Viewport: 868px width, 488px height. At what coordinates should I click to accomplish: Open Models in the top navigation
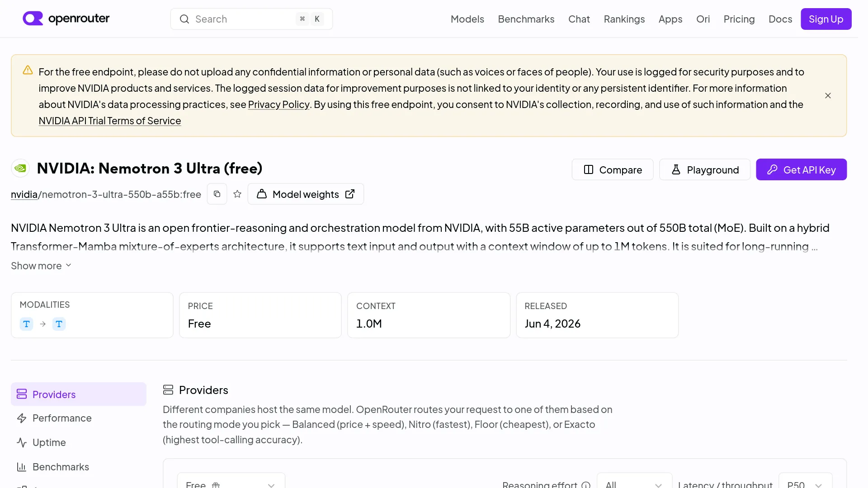coord(467,19)
